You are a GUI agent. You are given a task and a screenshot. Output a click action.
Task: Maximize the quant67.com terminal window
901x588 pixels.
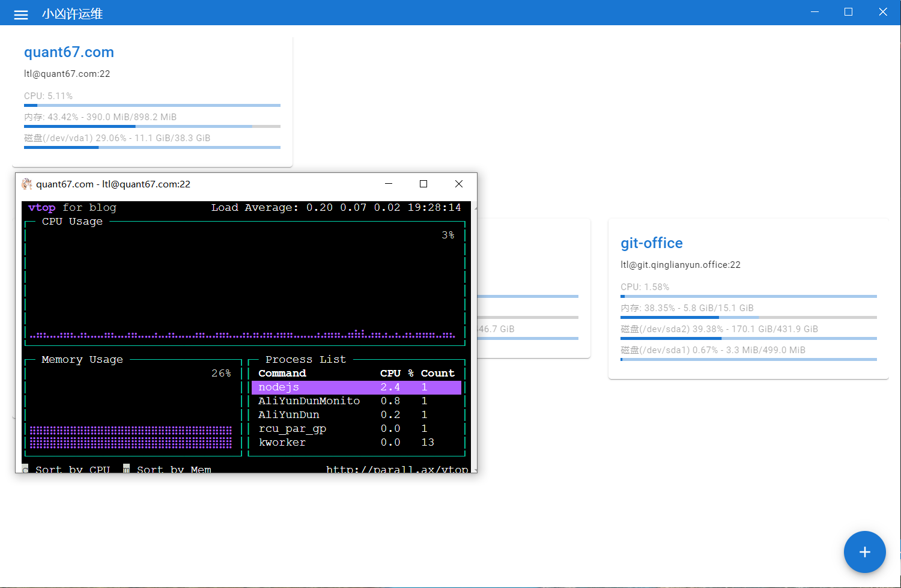(423, 184)
